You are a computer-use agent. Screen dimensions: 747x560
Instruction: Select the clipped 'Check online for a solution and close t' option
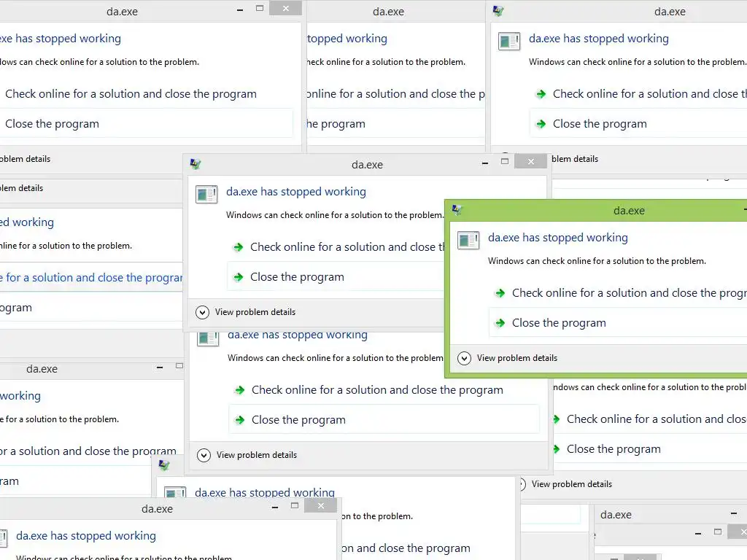pyautogui.click(x=336, y=246)
